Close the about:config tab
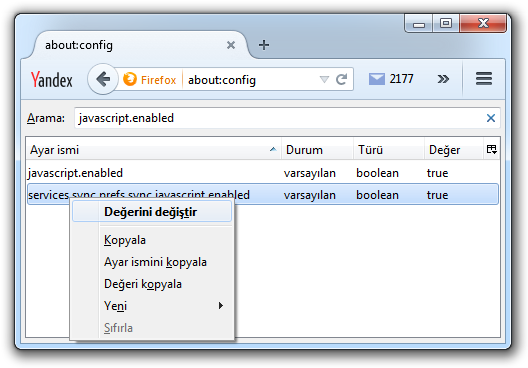The width and height of the screenshot is (528, 368). [231, 45]
